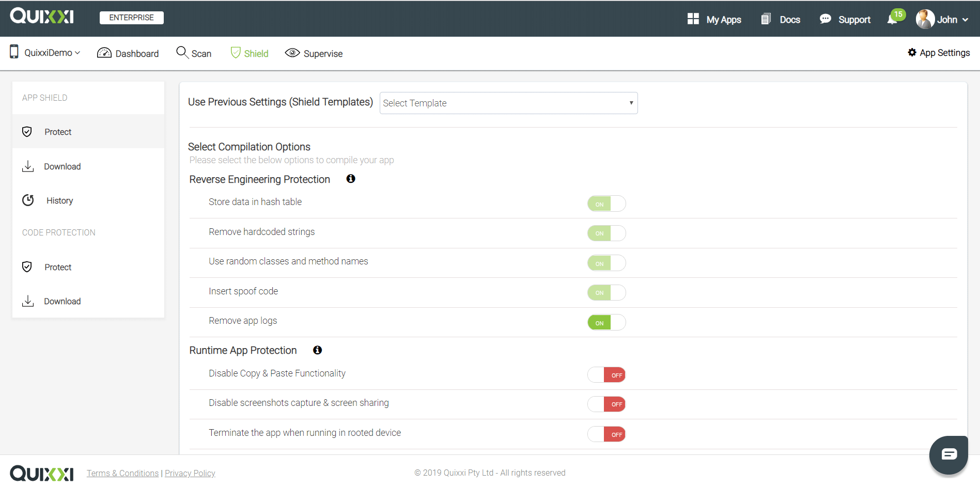Click the Docs document icon
980x487 pixels.
(x=766, y=19)
